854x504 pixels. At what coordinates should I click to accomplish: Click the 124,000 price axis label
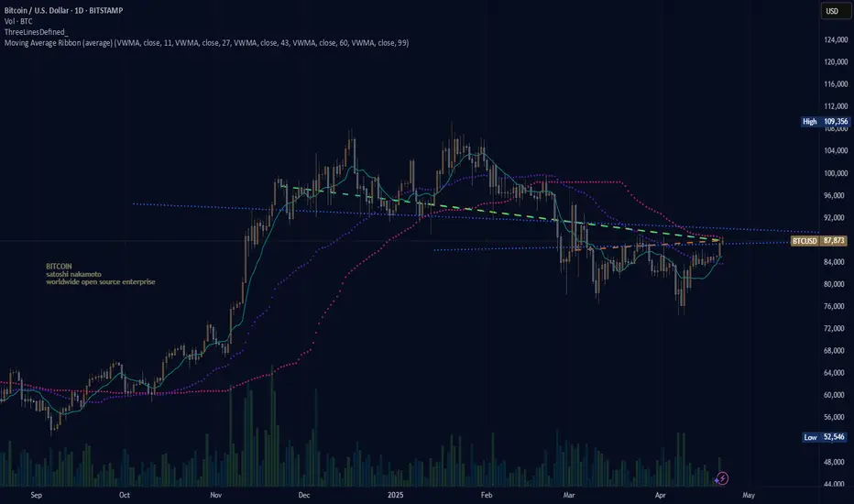(x=836, y=39)
